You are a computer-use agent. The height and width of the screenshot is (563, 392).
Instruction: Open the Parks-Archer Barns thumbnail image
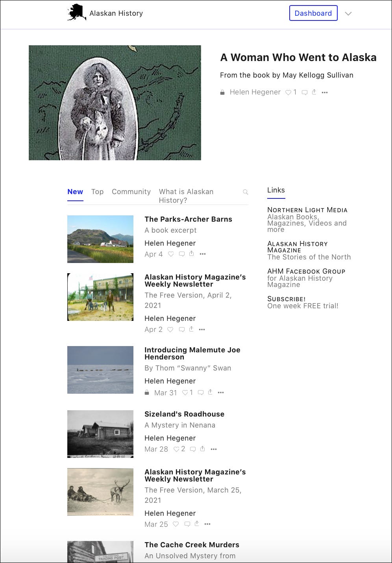point(100,239)
